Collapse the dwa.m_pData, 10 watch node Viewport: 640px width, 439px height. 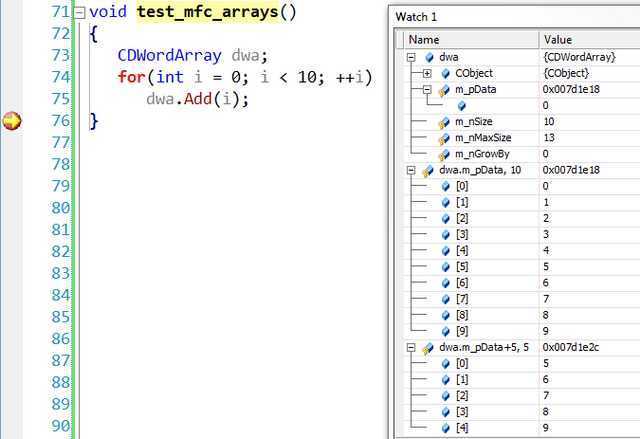(411, 170)
